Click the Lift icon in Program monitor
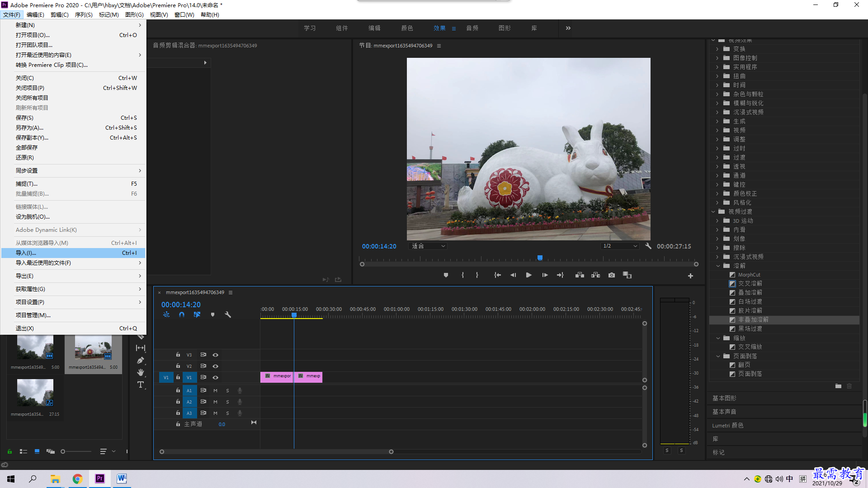The height and width of the screenshot is (488, 868). pos(580,275)
